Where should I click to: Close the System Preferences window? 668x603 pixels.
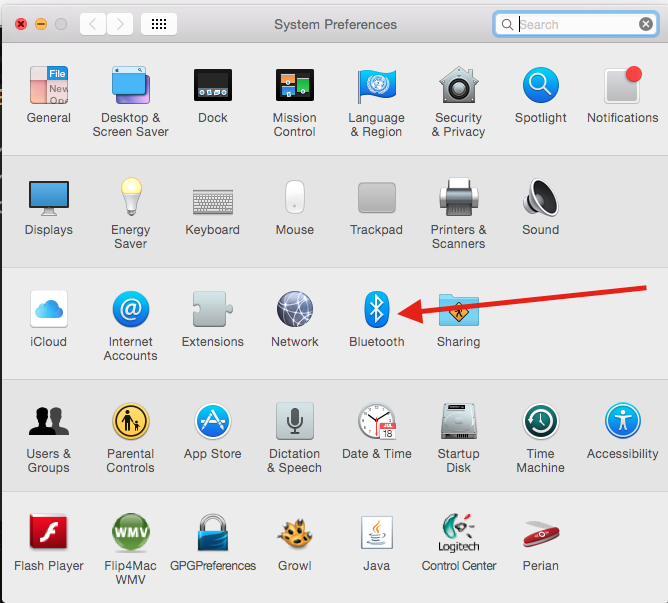pyautogui.click(x=21, y=24)
